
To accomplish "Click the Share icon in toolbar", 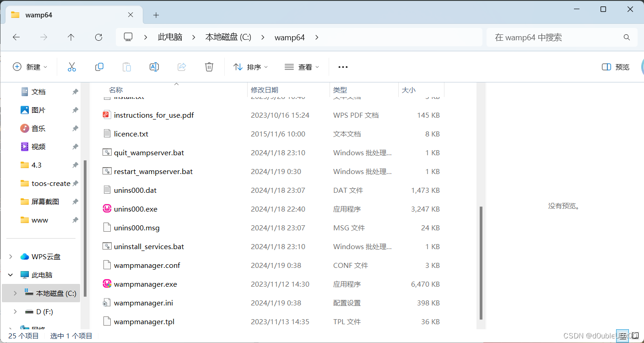I will [182, 67].
